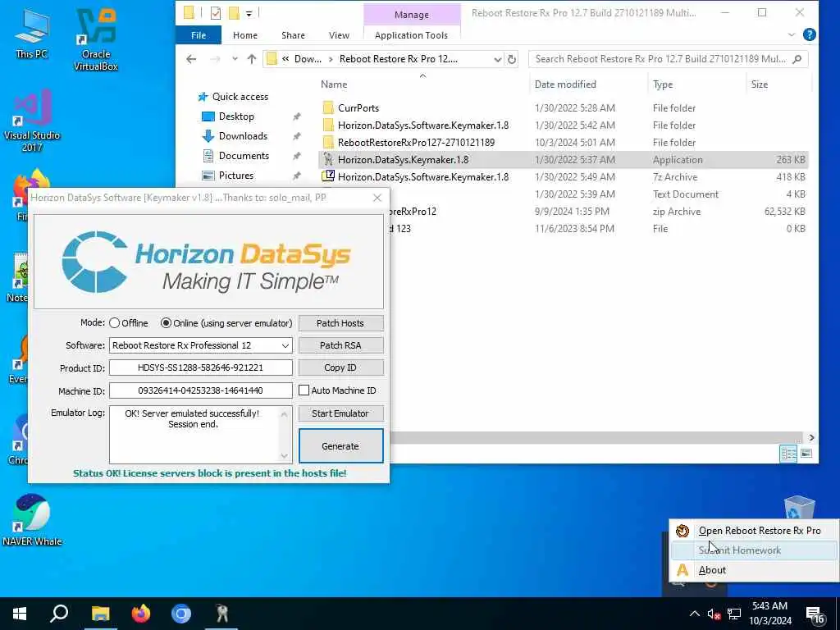Open the notification center icon
The width and height of the screenshot is (840, 630).
[815, 615]
